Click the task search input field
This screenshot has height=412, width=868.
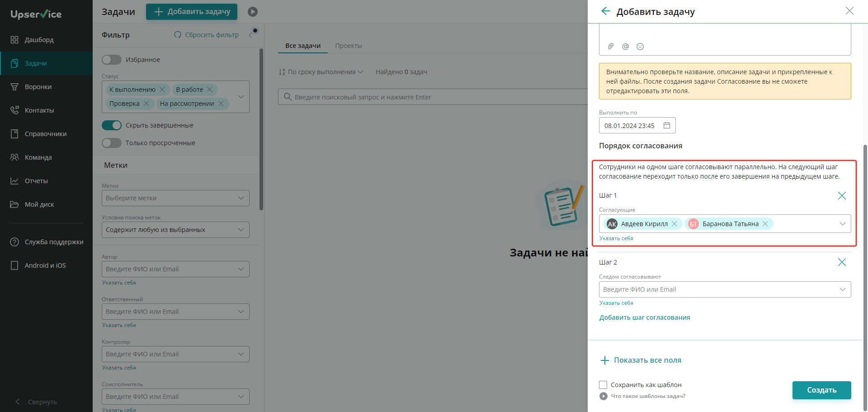(433, 97)
